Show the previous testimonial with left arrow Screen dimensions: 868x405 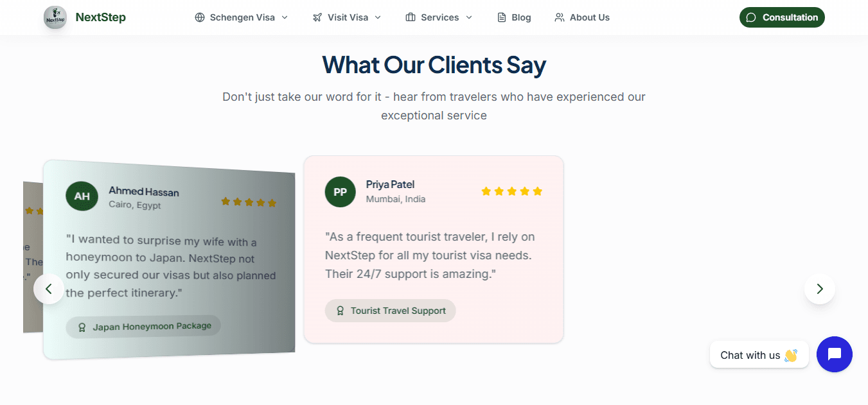tap(49, 289)
